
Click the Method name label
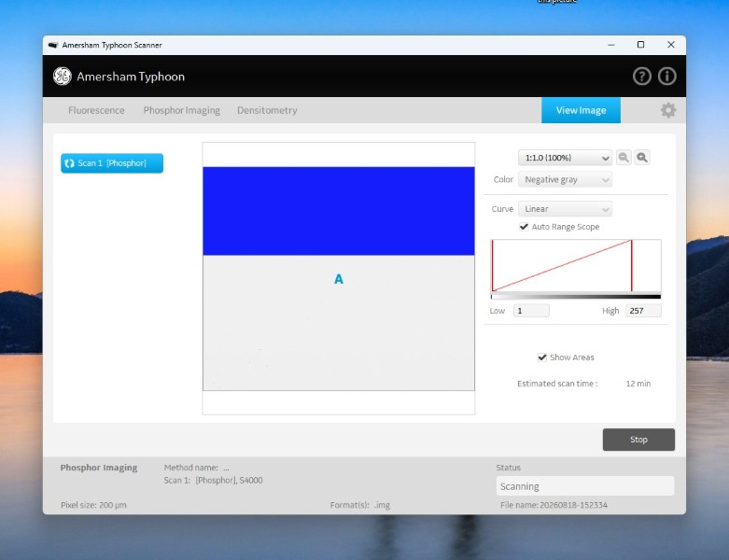[x=191, y=468]
